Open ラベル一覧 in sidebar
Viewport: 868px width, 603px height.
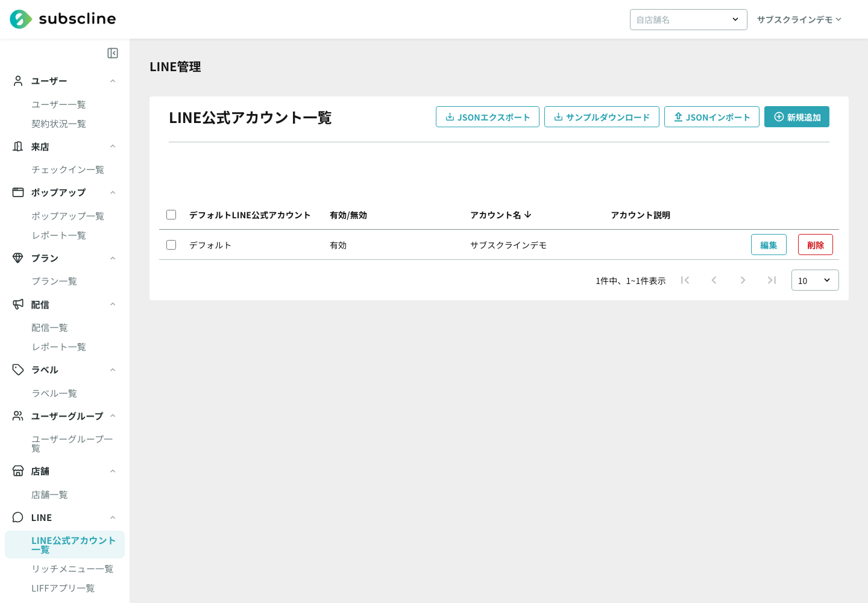pyautogui.click(x=54, y=393)
